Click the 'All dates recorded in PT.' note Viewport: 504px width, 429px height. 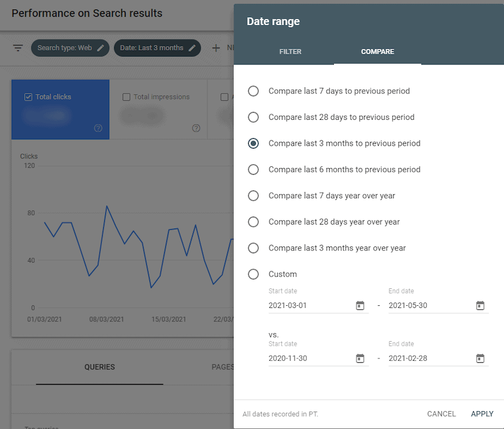(x=281, y=414)
